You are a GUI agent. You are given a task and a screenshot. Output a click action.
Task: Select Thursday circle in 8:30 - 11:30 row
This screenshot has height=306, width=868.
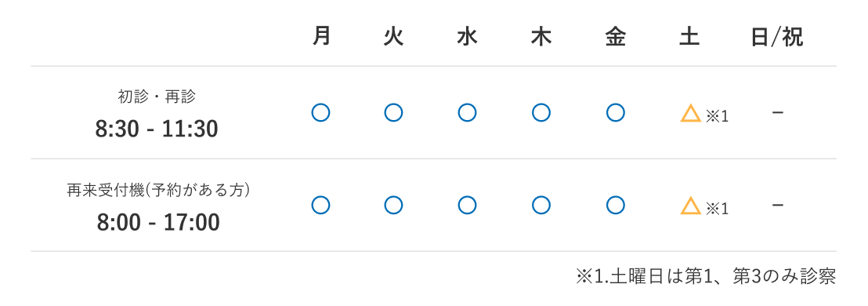tap(541, 112)
